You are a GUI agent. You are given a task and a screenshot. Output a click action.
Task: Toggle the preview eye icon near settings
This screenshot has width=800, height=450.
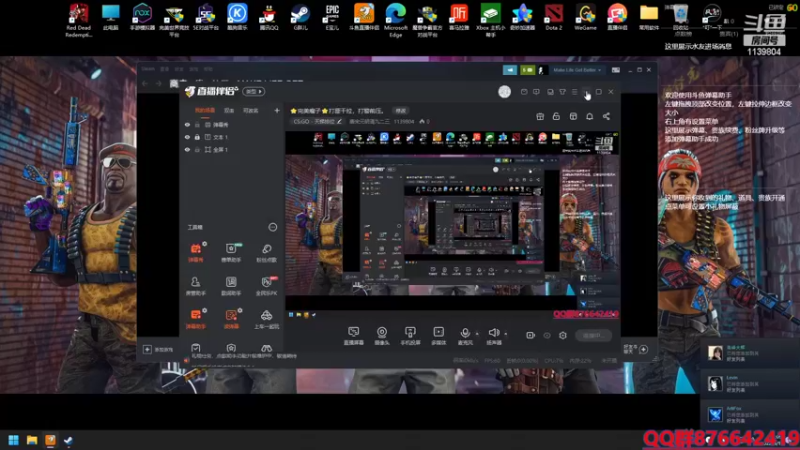pos(547,335)
